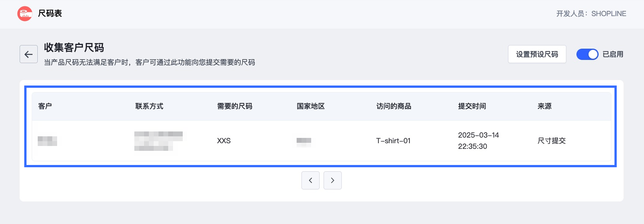Open previous page with left chevron
The height and width of the screenshot is (224, 644).
tap(311, 180)
